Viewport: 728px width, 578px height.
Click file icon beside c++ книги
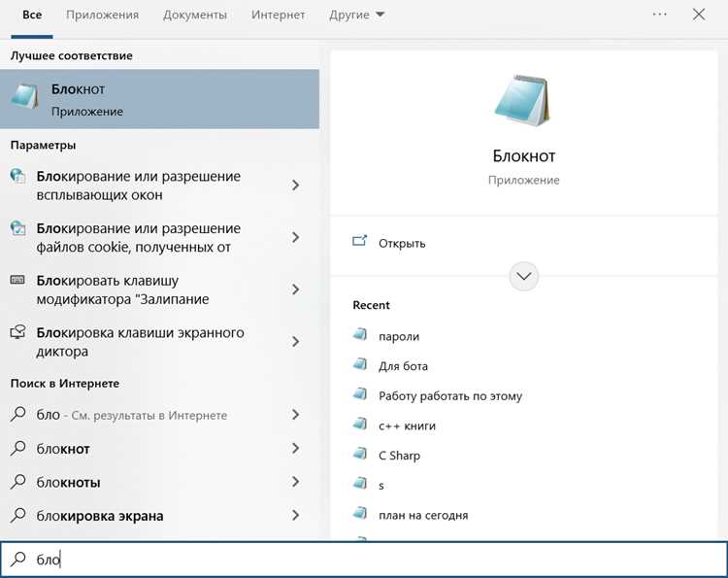click(x=360, y=423)
